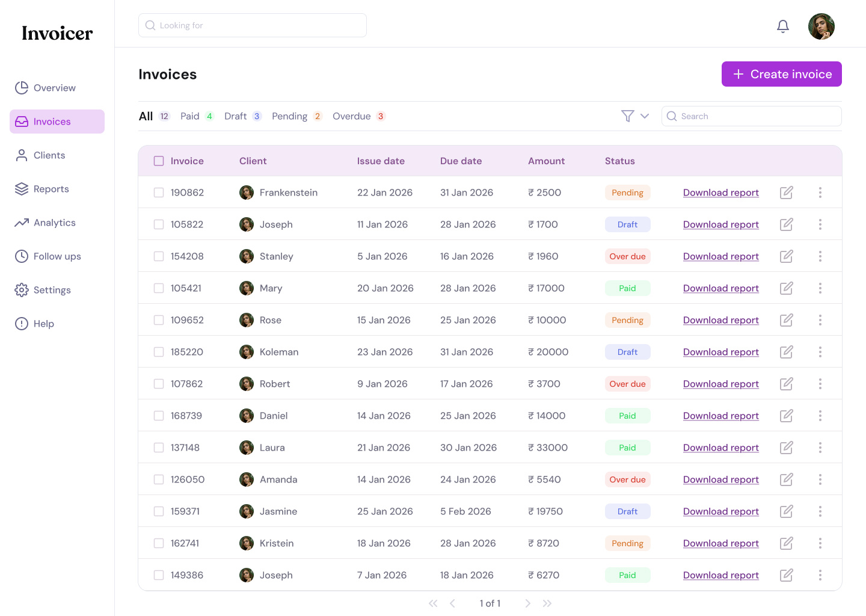Click the notification bell icon

coord(782,26)
